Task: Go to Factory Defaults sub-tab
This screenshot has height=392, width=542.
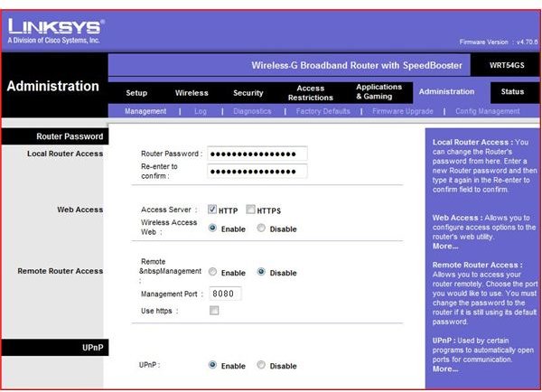Action: [x=322, y=111]
